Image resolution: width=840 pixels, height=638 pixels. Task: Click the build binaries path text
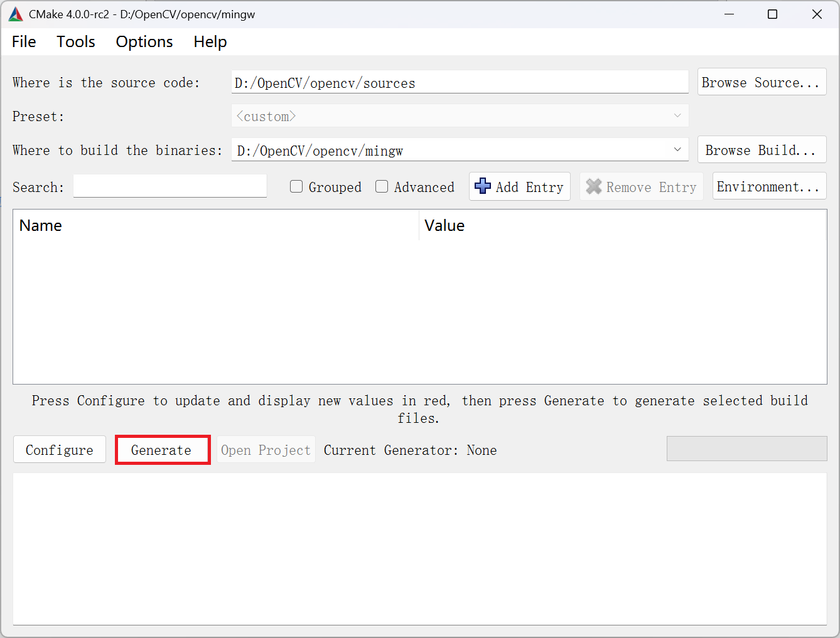click(320, 151)
